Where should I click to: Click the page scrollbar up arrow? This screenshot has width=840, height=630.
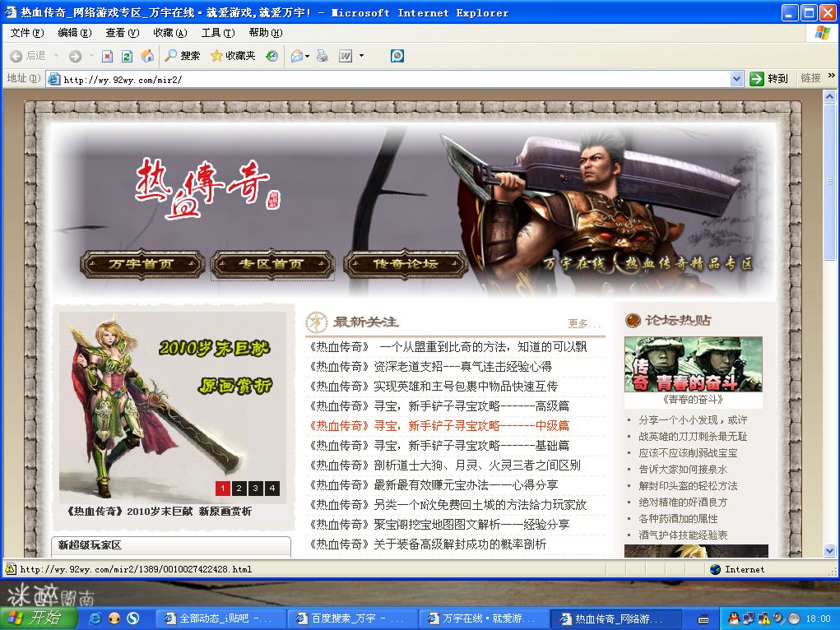click(829, 97)
